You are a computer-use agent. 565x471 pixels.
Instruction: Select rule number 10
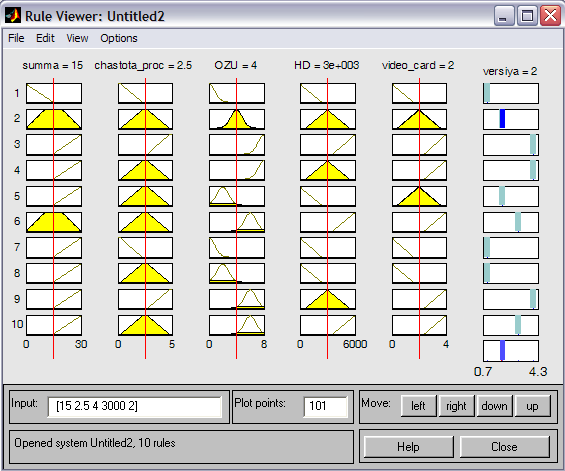coord(17,324)
